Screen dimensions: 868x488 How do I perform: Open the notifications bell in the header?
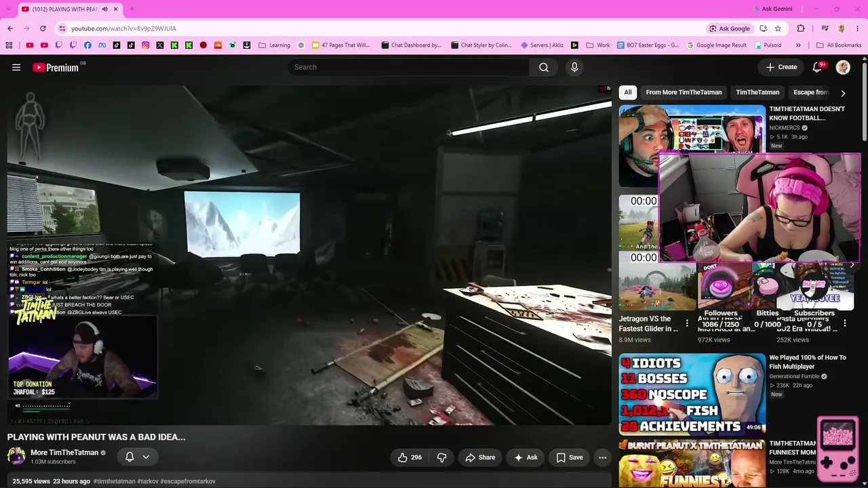click(x=817, y=67)
